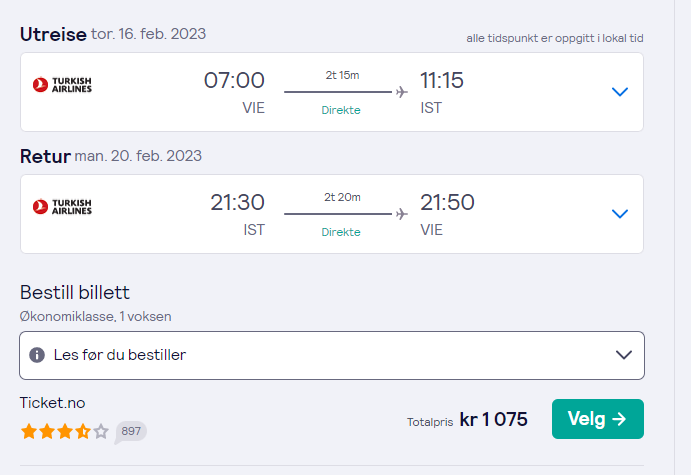This screenshot has width=691, height=475.
Task: Click the Velg button for Ticket.no
Action: click(x=598, y=419)
